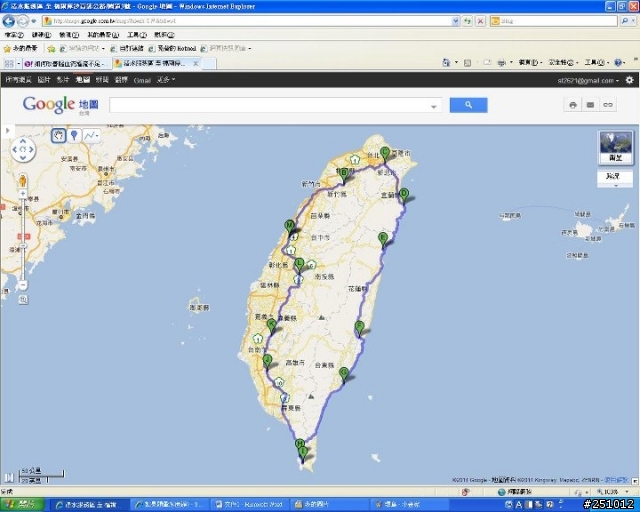
Task: Go back using the browser Back arrow
Action: (x=9, y=21)
